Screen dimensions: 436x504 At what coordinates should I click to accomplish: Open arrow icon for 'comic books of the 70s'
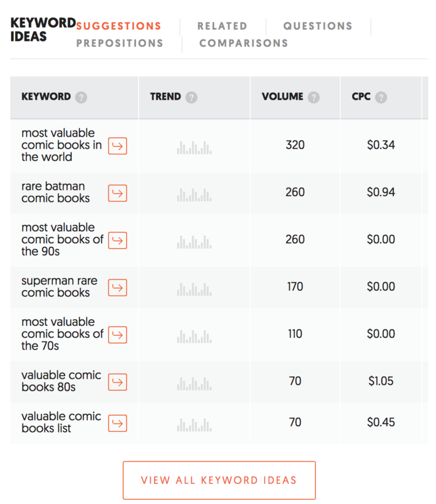coord(117,335)
